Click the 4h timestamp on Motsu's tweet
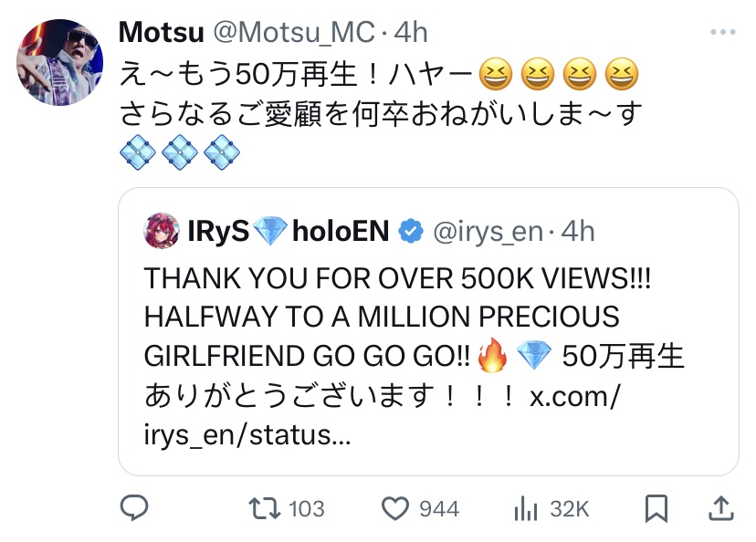Viewport: 756px width, 542px height. pos(411,33)
